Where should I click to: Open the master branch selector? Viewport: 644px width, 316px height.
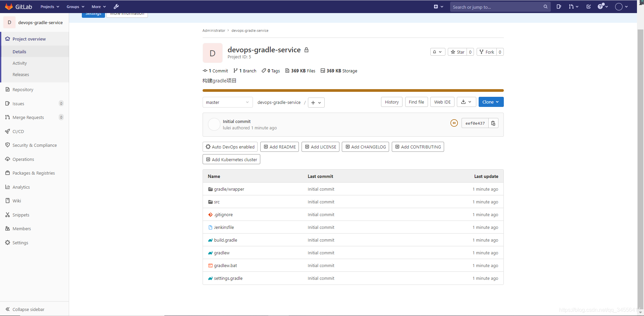click(227, 102)
